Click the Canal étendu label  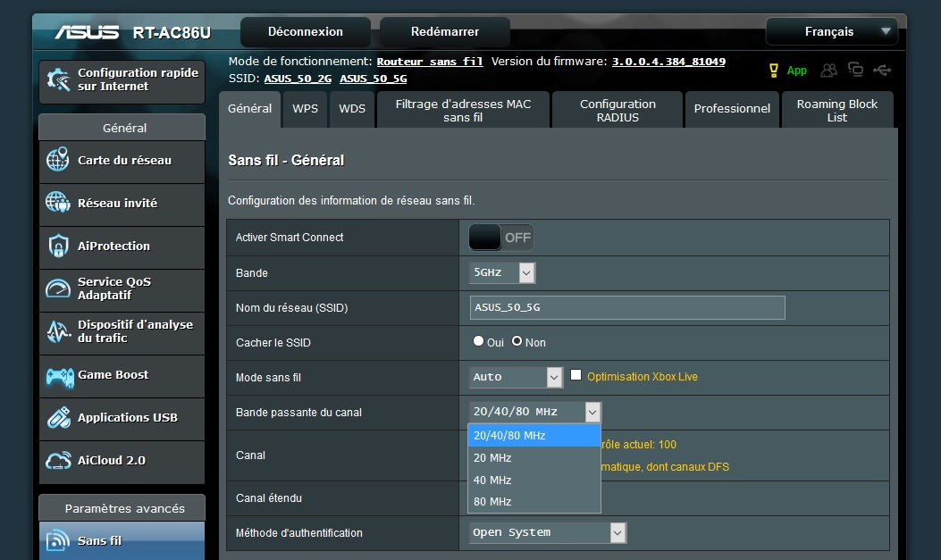[268, 498]
